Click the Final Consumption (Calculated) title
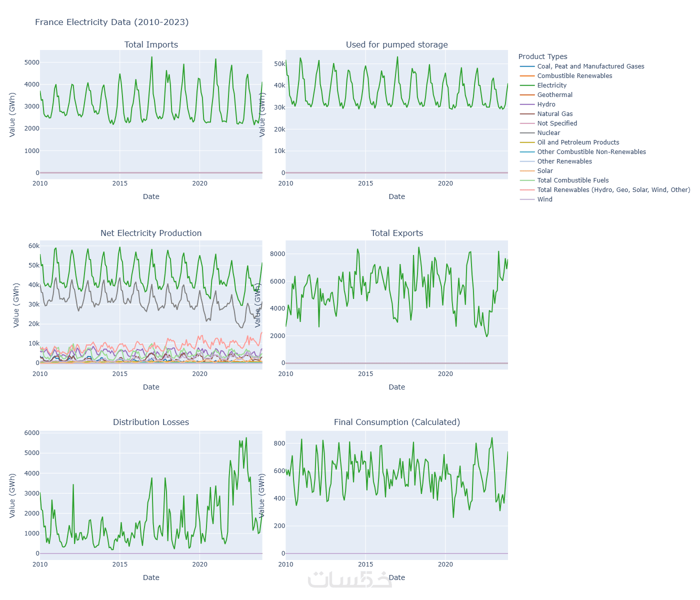 coord(397,422)
